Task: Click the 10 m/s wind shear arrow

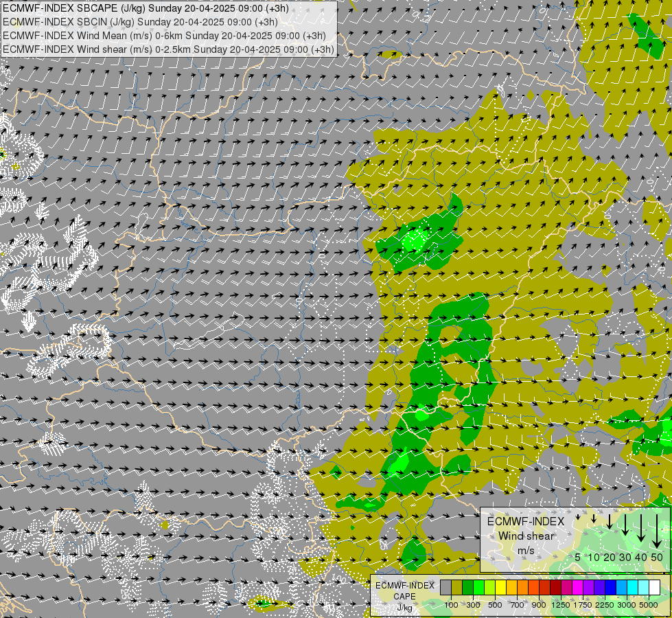Action: (x=594, y=518)
